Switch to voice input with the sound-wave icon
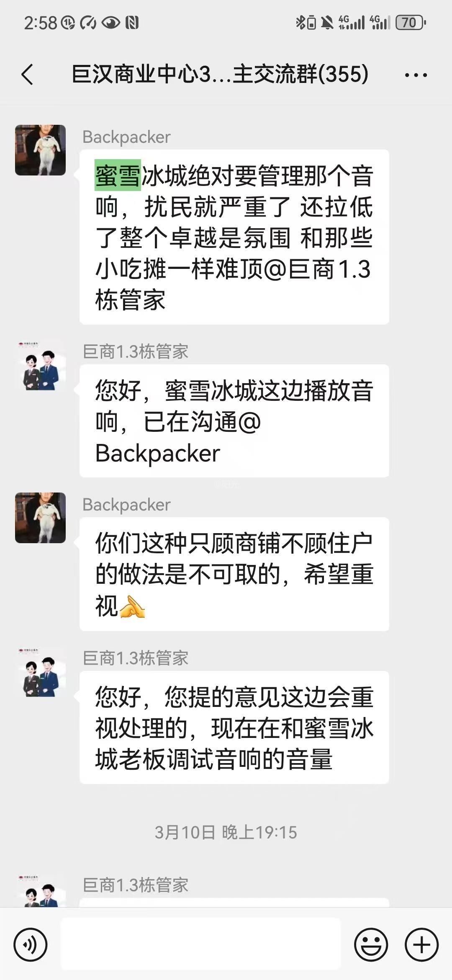 (x=31, y=945)
